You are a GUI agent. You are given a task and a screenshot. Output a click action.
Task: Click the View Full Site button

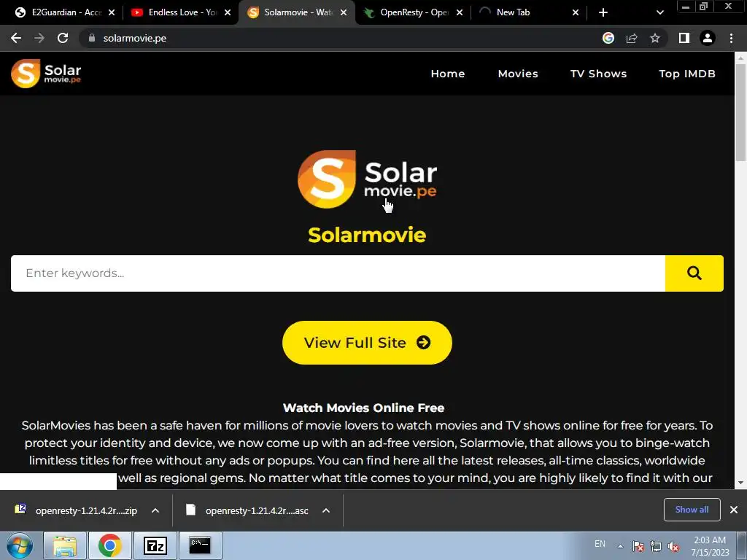click(x=367, y=343)
